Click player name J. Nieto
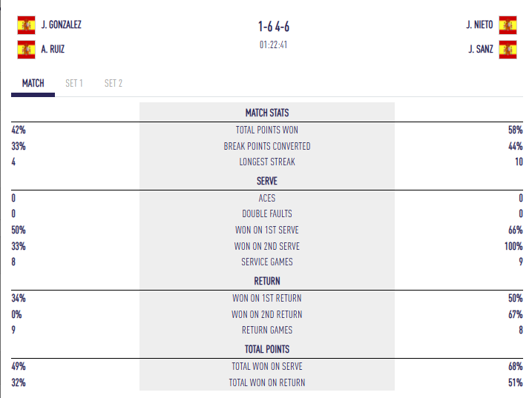 (479, 25)
